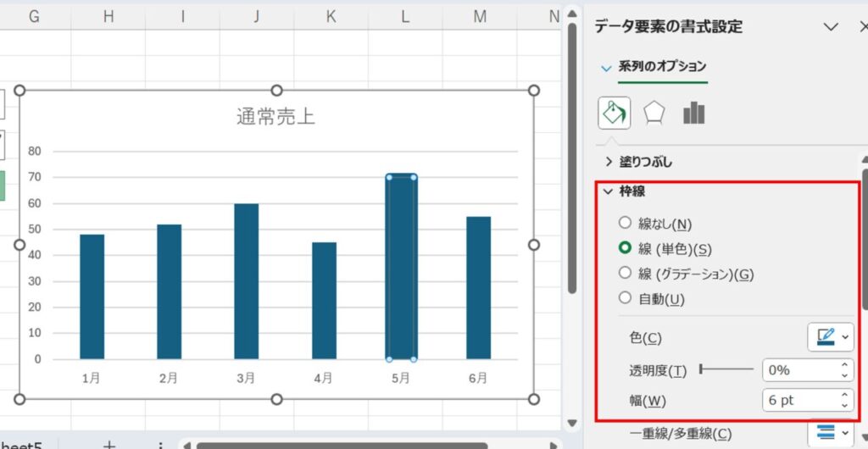This screenshot has width=868, height=449.
Task: Decrease the 透明度 value with down arrow
Action: point(844,375)
